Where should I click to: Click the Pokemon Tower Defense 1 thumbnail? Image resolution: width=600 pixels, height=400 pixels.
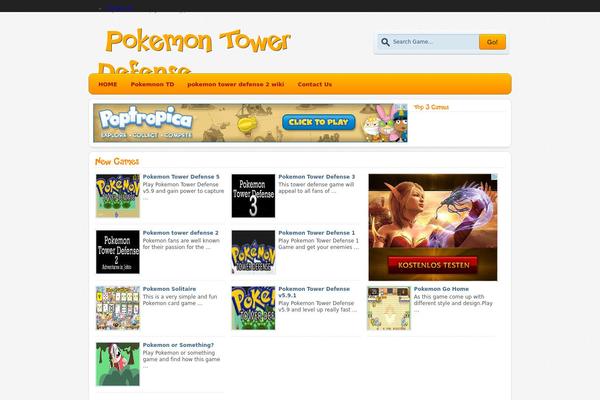tap(253, 252)
